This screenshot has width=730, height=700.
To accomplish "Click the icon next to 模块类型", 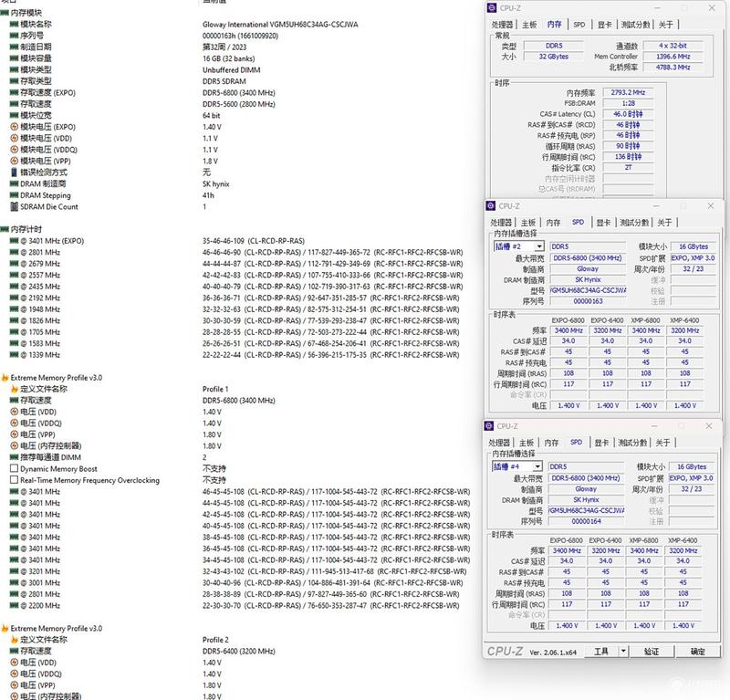I will pyautogui.click(x=14, y=70).
